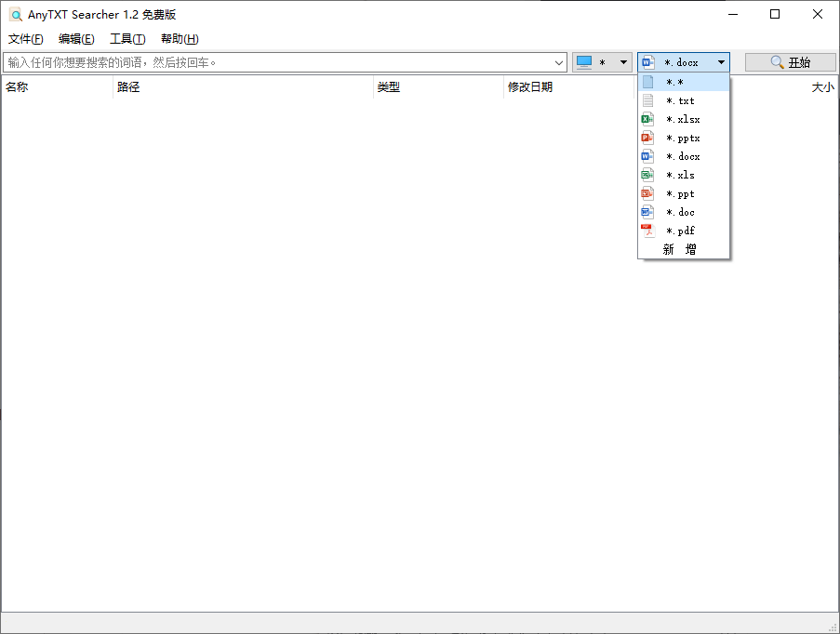Viewport: 840px width, 634px height.
Task: Open the 编辑(E) menu
Action: click(76, 39)
